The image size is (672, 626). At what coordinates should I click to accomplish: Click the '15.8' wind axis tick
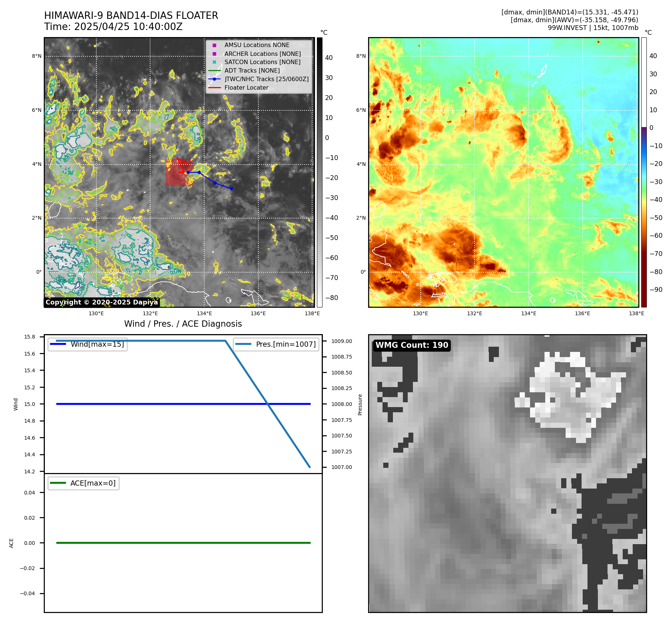click(30, 337)
